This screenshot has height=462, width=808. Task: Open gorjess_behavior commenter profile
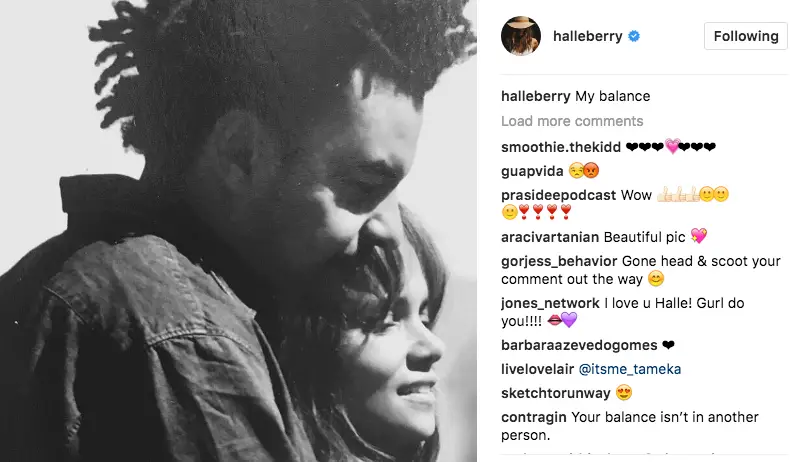559,261
